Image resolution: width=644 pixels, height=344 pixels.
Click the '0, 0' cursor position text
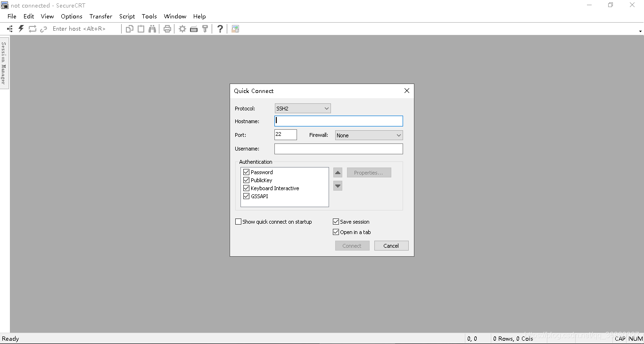click(x=472, y=339)
